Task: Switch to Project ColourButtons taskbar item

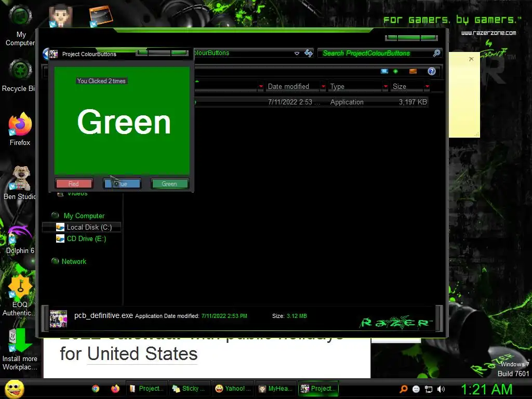Action: [x=318, y=389]
